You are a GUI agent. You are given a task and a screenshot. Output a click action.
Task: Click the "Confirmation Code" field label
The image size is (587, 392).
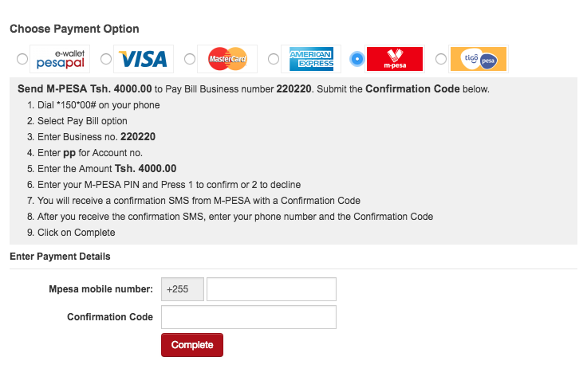[110, 317]
